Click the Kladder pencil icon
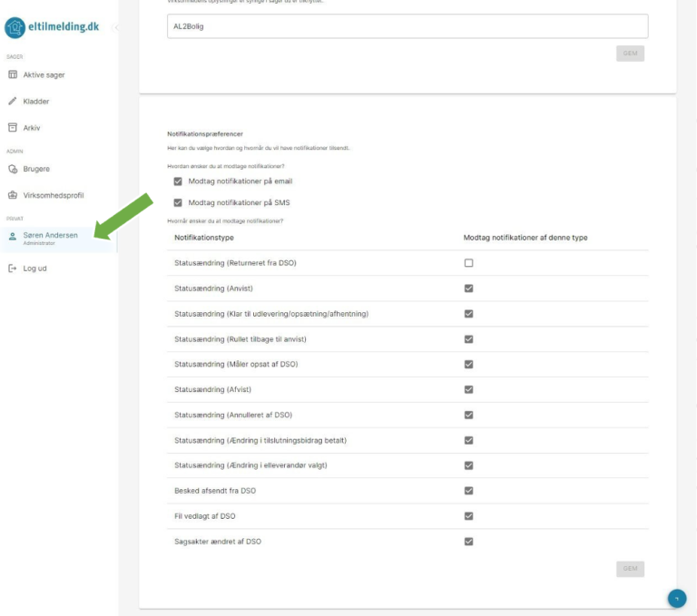 click(x=13, y=102)
